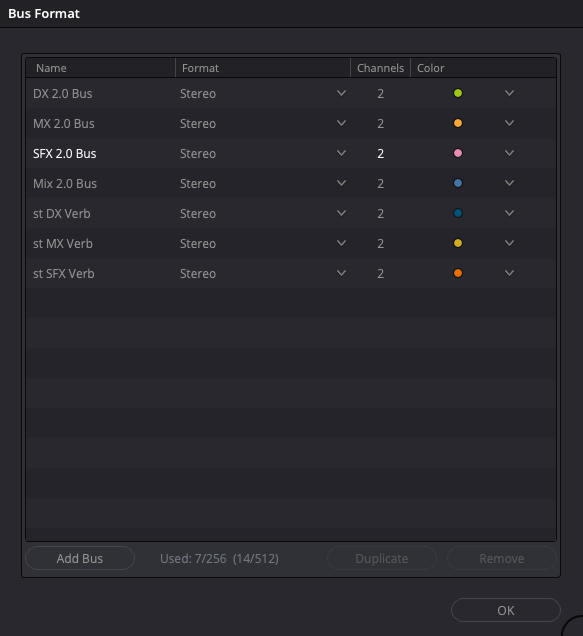Image resolution: width=583 pixels, height=636 pixels.
Task: Click the Add Bus button
Action: 80,559
